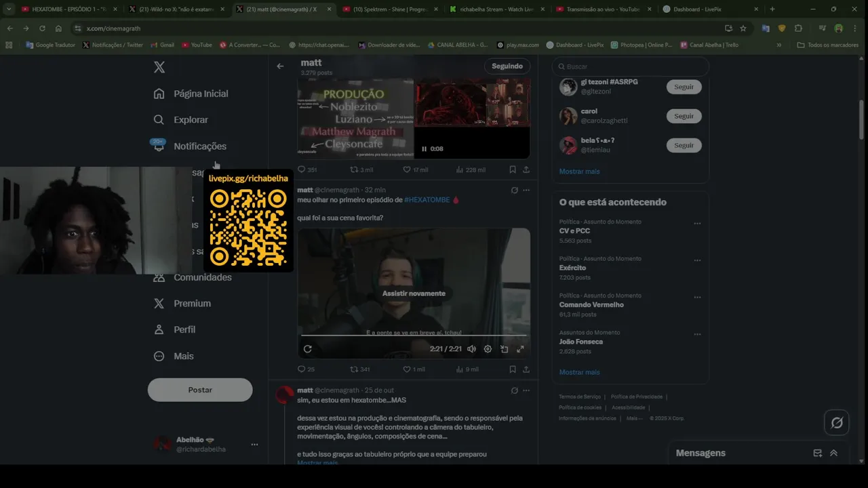Compose a new message in Mensagens bar

[817, 453]
